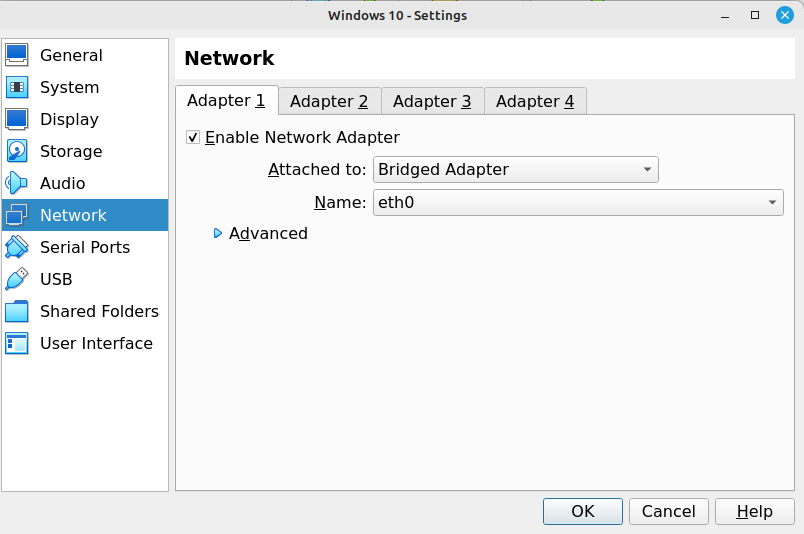Open the adapter Name eth0 dropdown

click(578, 203)
